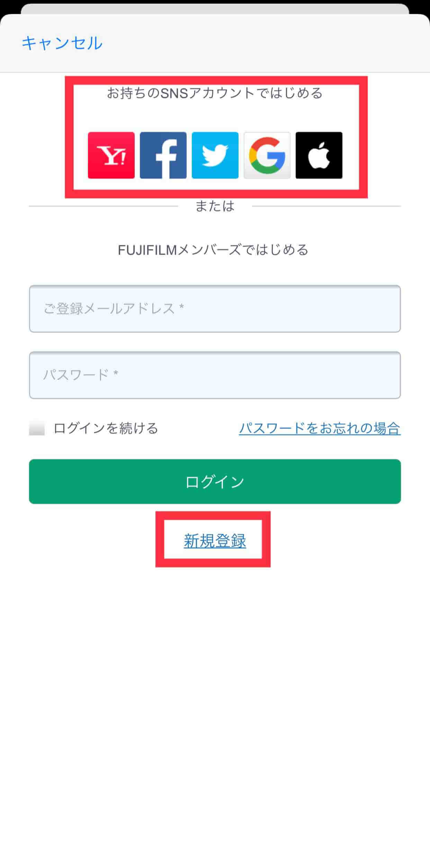Click into the パスワード input field
Viewport: 430px width, 868px height.
coord(215,375)
